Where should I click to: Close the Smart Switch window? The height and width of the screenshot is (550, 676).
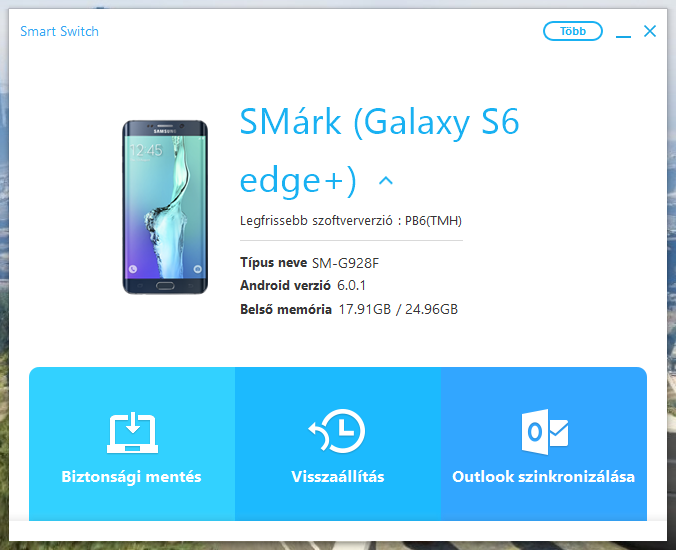point(650,31)
